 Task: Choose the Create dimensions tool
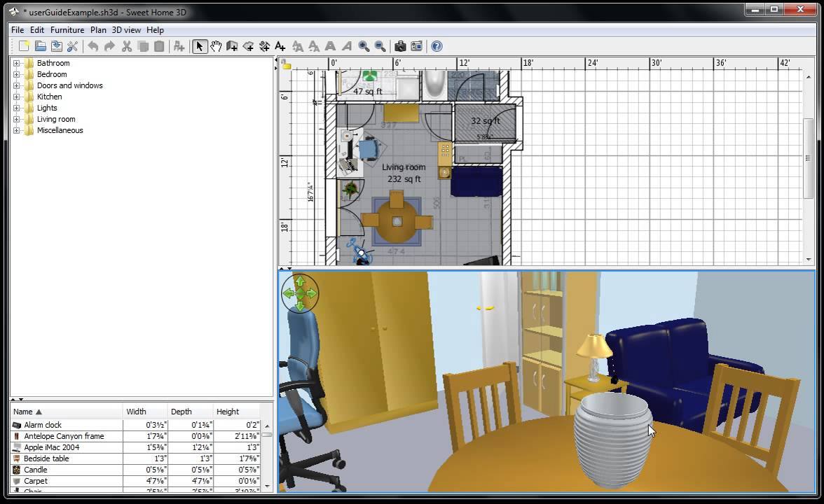[264, 46]
